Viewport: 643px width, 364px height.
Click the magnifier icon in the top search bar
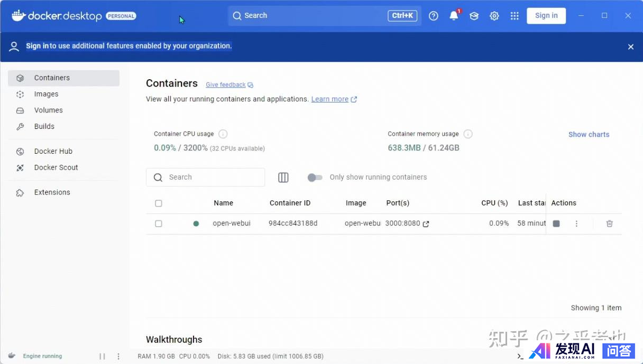point(237,16)
